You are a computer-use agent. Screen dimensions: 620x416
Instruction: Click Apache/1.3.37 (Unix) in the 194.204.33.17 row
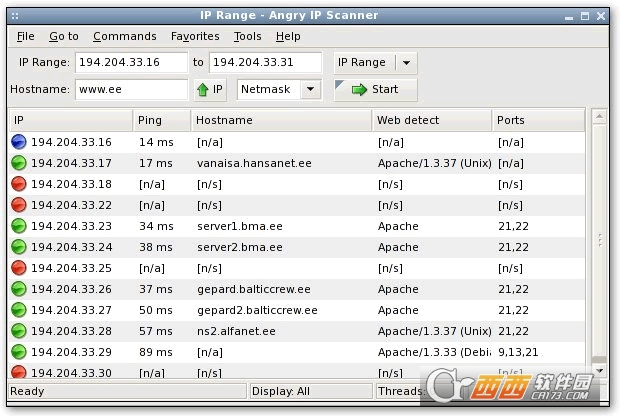(434, 163)
